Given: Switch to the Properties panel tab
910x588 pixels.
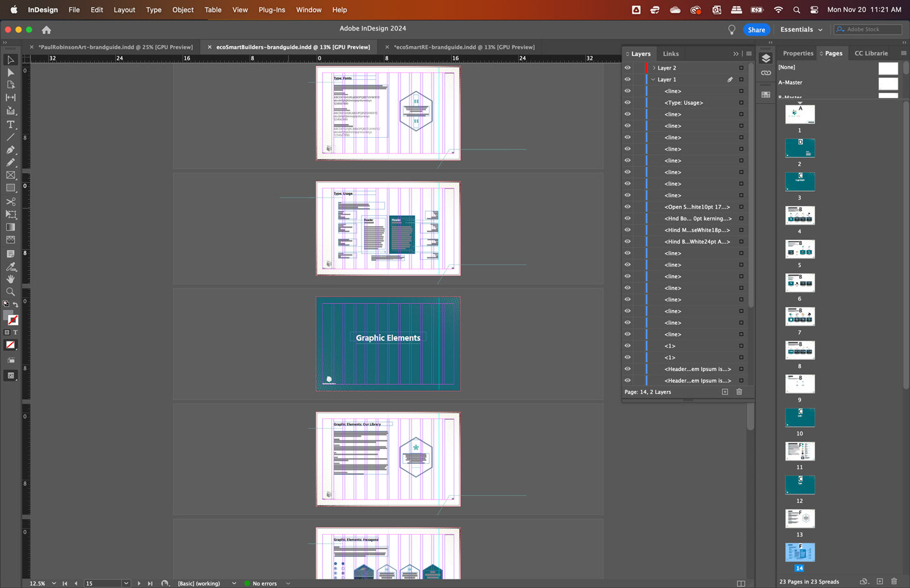Looking at the screenshot, I should coord(798,53).
